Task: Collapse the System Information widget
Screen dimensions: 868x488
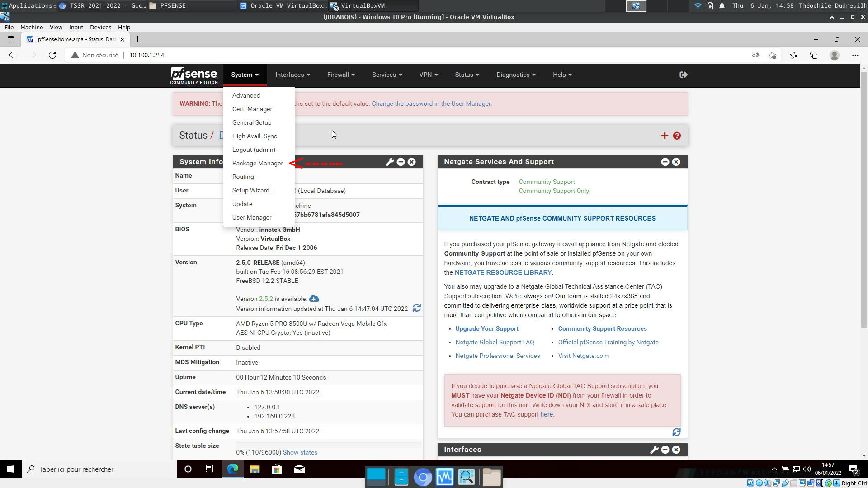Action: (x=401, y=162)
